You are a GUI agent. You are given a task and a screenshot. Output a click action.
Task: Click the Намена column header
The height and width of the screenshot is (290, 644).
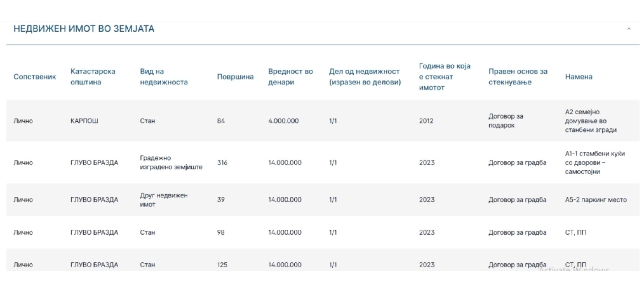click(578, 77)
